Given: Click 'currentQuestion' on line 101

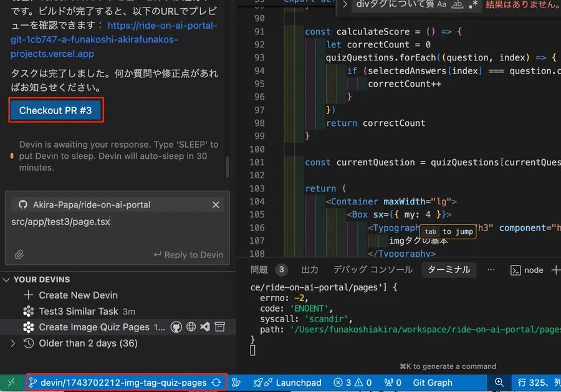Looking at the screenshot, I should pyautogui.click(x=375, y=163).
